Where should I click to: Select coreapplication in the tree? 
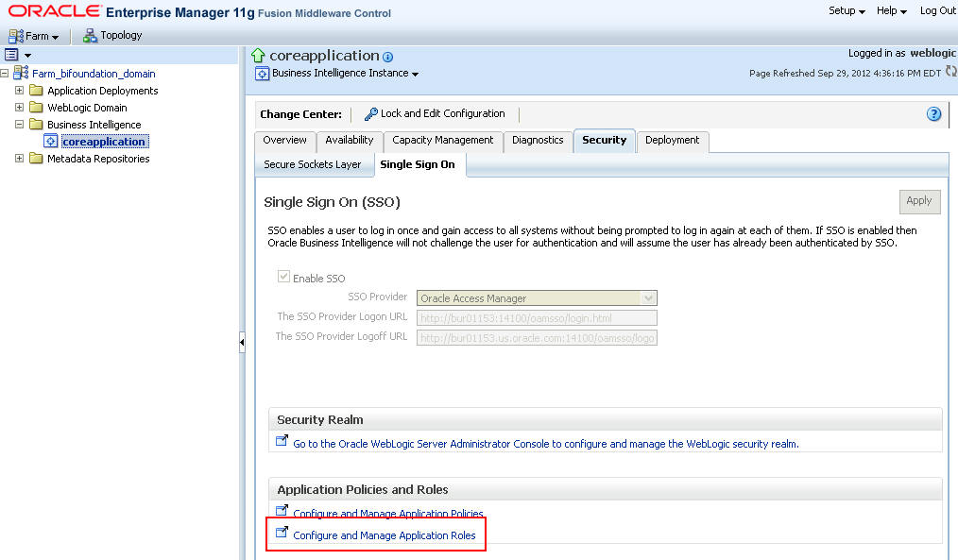tap(104, 142)
